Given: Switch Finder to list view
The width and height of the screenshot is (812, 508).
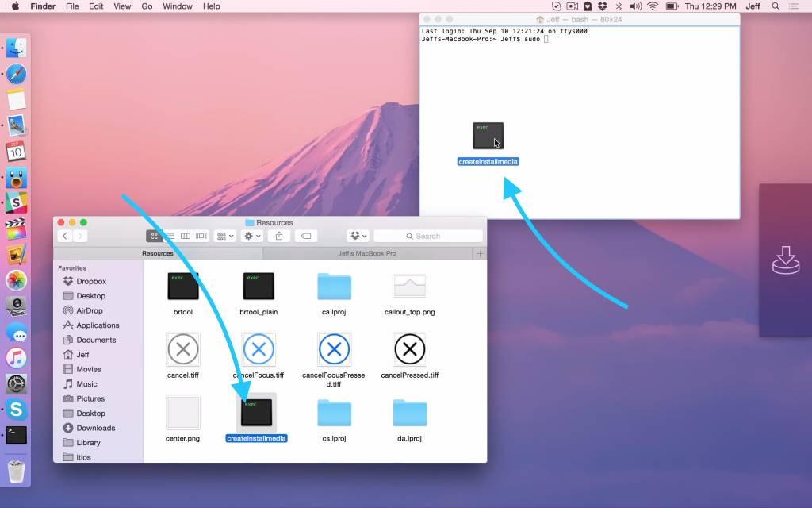Looking at the screenshot, I should pyautogui.click(x=170, y=236).
